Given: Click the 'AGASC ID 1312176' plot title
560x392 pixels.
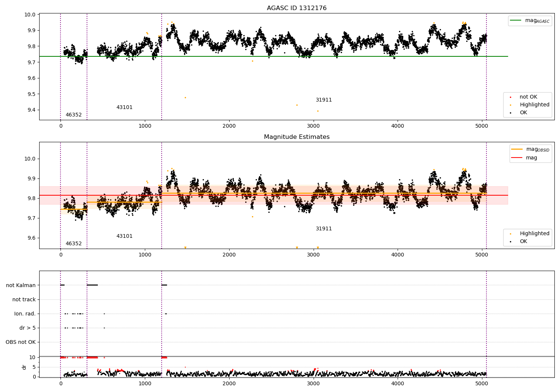Looking at the screenshot, I should 296,8.
